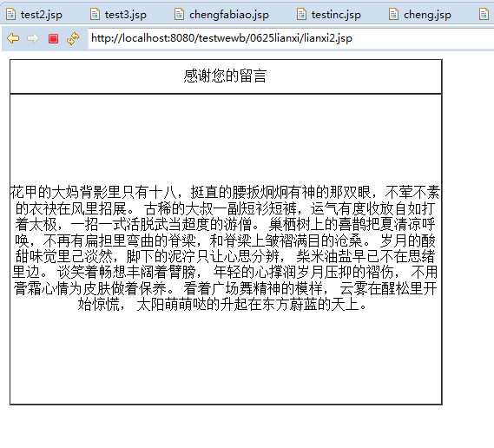Click the heading text 感谢您的留言
The image size is (494, 448).
tap(225, 76)
